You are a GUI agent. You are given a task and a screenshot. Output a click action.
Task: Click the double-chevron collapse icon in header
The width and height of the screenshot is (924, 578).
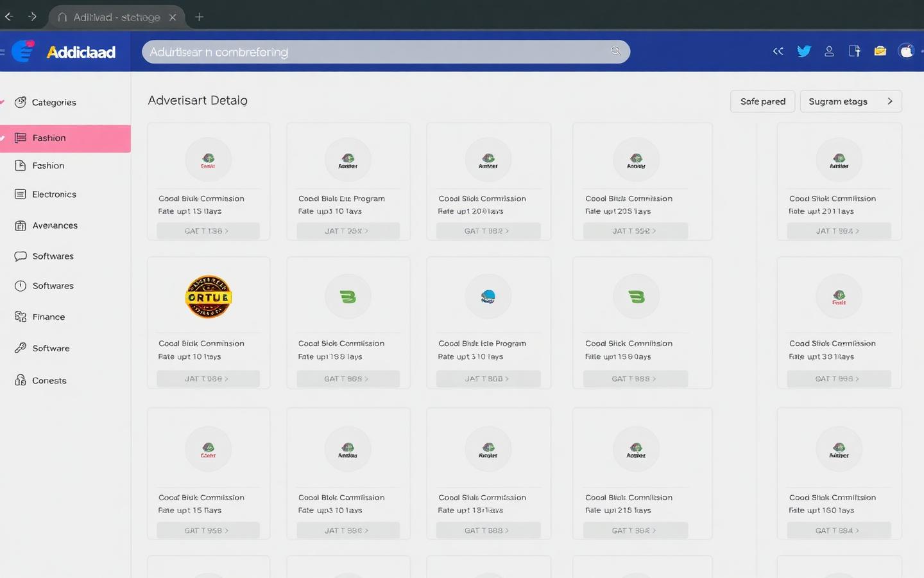click(x=778, y=51)
